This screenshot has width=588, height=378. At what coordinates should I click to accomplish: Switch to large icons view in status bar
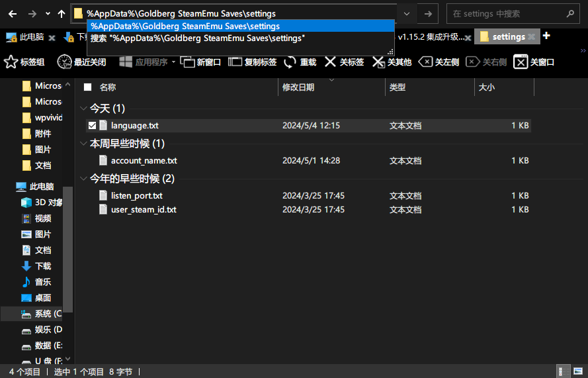tap(578, 371)
